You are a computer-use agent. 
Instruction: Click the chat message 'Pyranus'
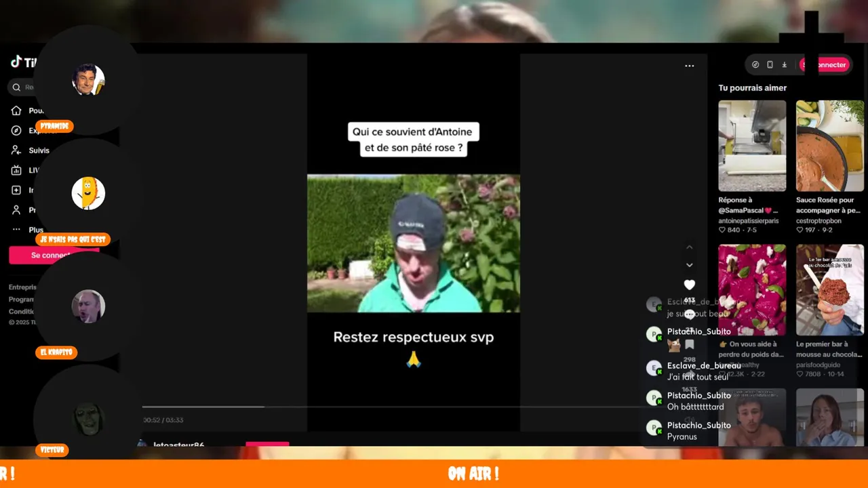[x=682, y=436]
